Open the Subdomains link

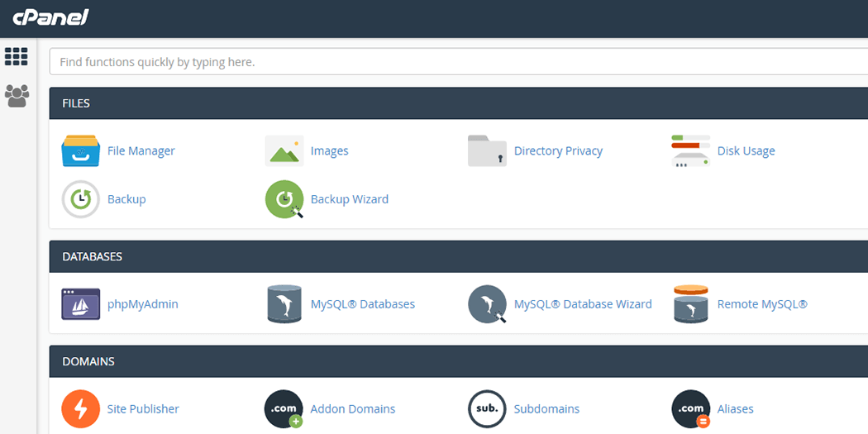(x=546, y=409)
